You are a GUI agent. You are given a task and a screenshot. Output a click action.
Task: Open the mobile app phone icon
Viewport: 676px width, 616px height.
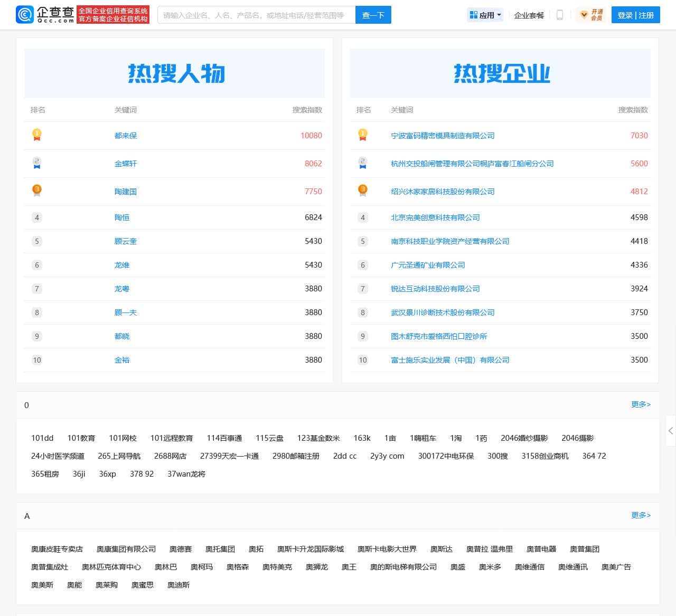point(560,15)
